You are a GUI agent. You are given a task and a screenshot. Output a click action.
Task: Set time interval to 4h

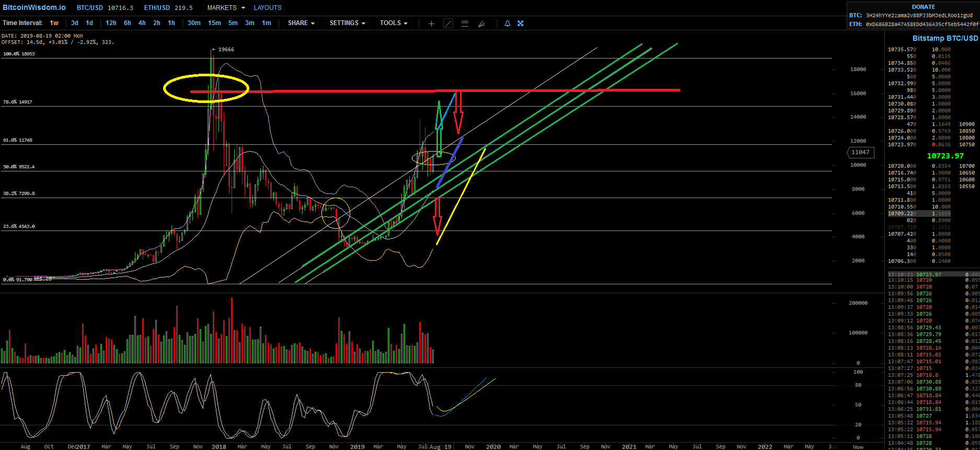142,23
